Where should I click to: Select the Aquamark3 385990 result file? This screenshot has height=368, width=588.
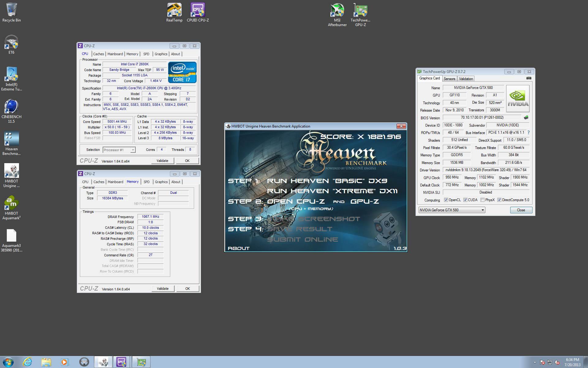click(x=11, y=240)
